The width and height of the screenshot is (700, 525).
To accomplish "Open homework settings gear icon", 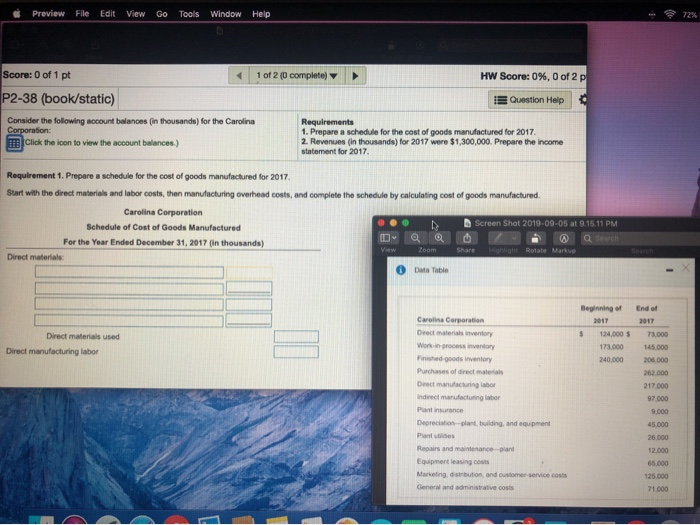I will pyautogui.click(x=583, y=99).
